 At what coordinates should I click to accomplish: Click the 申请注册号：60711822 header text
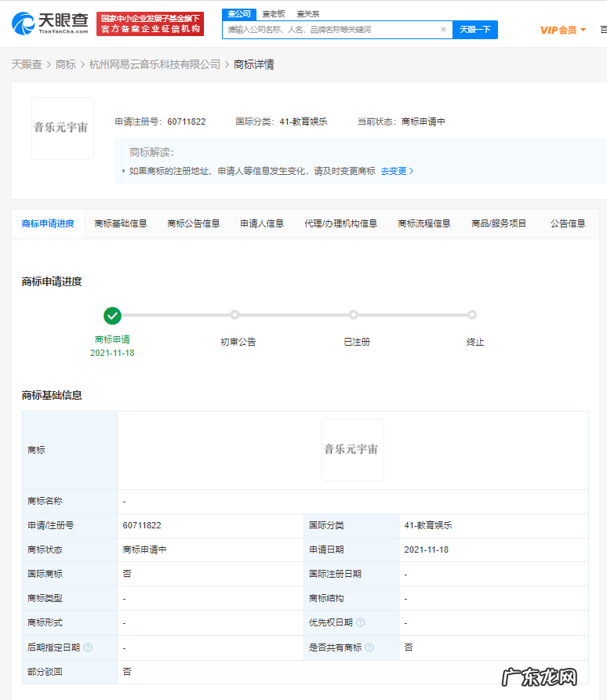coord(160,122)
